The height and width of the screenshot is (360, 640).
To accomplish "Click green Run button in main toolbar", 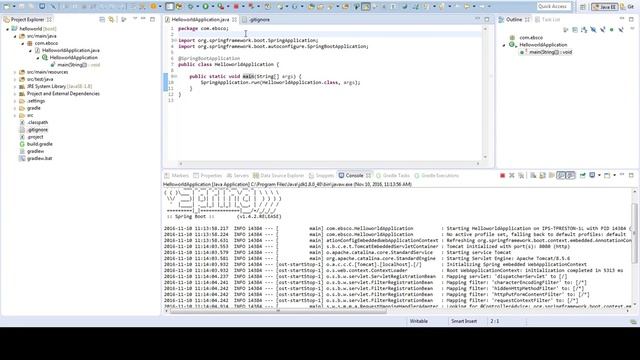I will [206, 7].
